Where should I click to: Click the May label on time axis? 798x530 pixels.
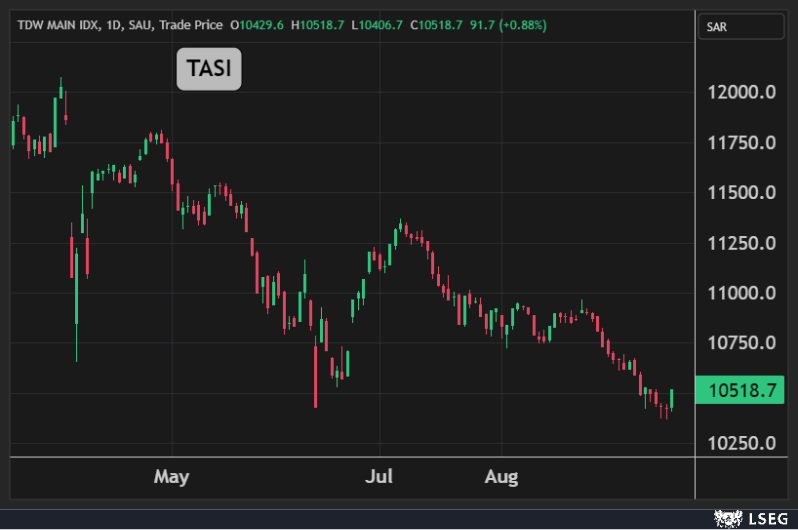tap(172, 477)
